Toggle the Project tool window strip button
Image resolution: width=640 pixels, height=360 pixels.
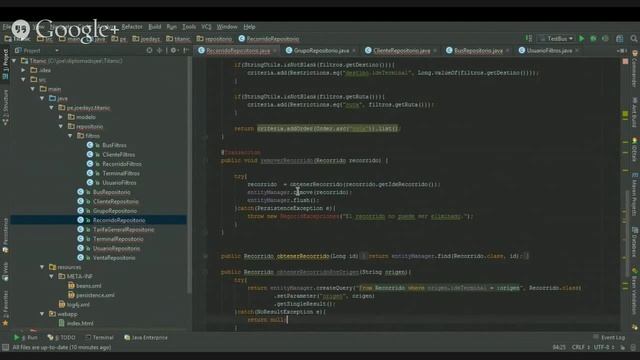tap(5, 65)
